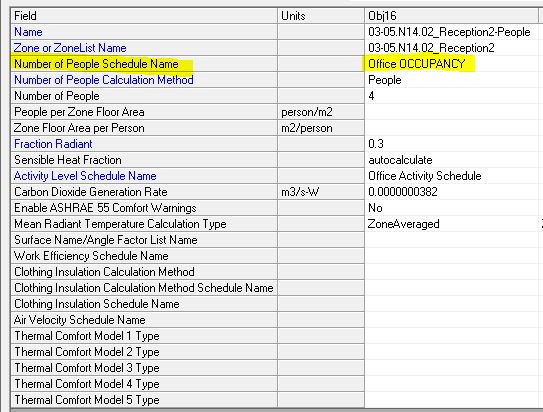The width and height of the screenshot is (543, 412).
Task: Select the Office OCCUPANCY schedule cell
Action: 454,64
